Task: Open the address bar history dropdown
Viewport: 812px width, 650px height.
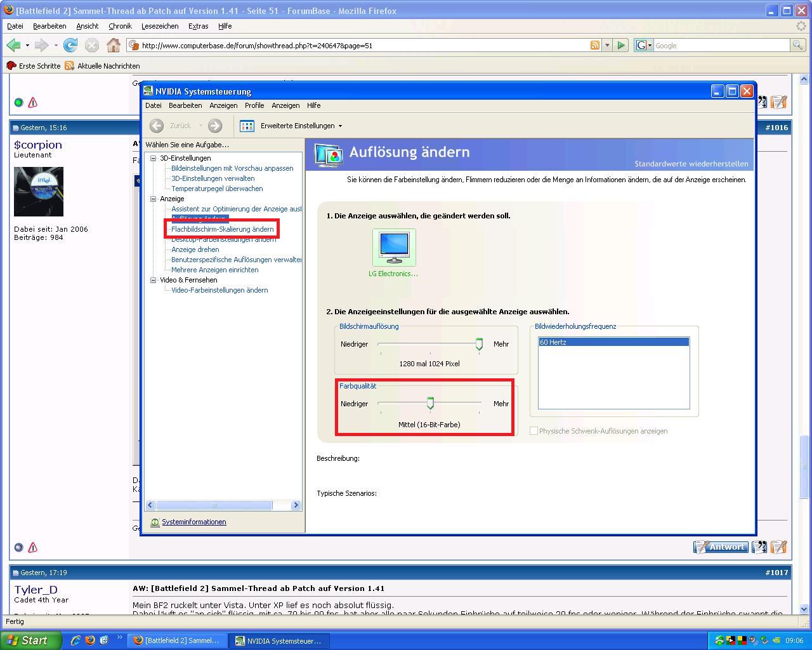Action: click(x=607, y=45)
